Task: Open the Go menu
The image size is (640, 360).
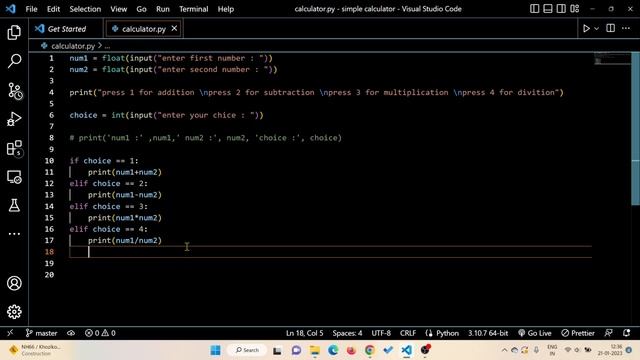Action: pos(141,9)
